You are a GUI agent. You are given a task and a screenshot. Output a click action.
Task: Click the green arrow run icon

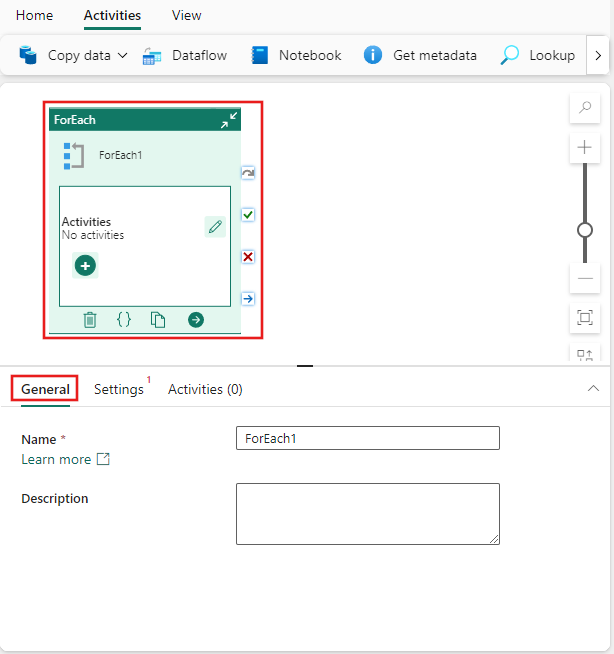tap(196, 320)
